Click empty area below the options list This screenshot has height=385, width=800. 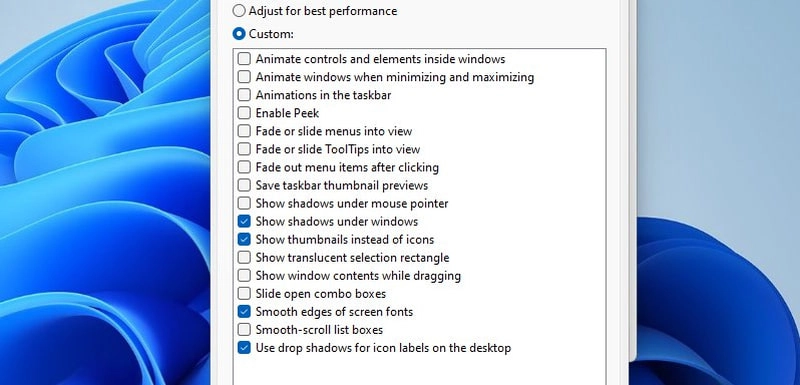click(x=419, y=371)
